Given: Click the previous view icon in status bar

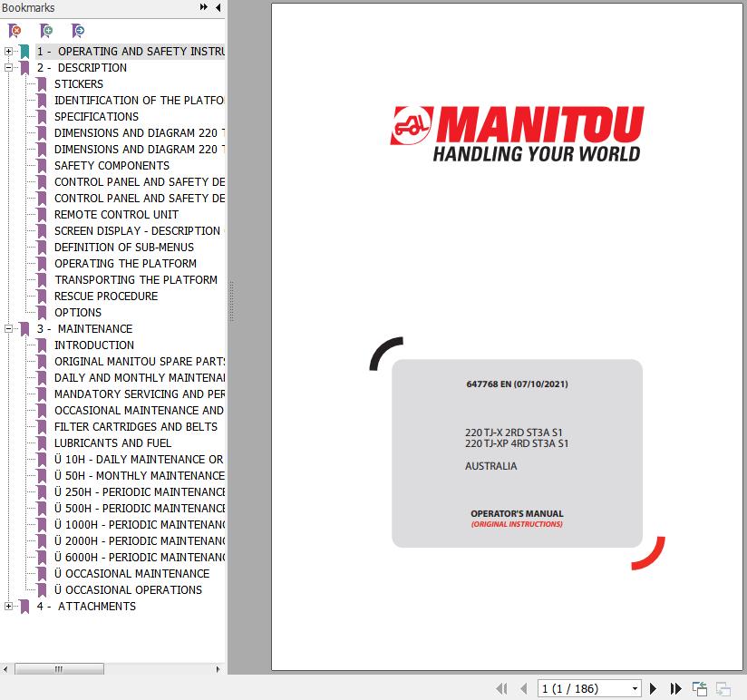Looking at the screenshot, I should point(699,688).
